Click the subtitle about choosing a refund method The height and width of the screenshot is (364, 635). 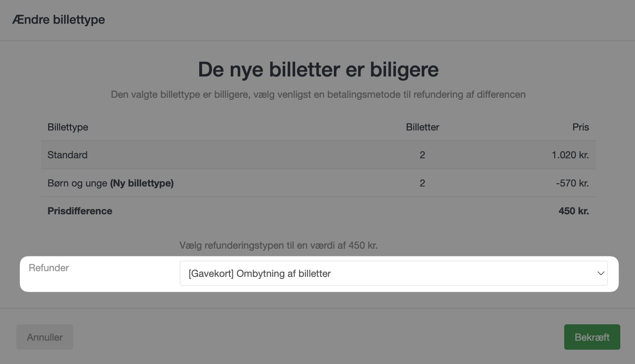[x=318, y=94]
